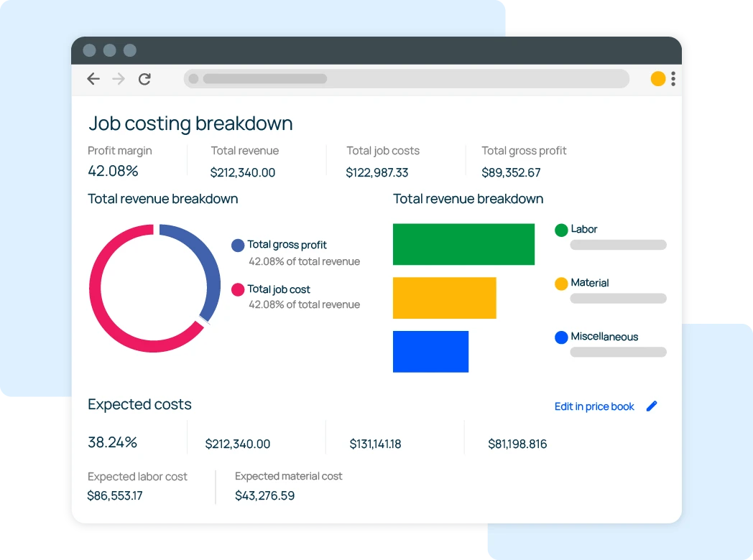Click the Total job costs label
753x560 pixels.
pyautogui.click(x=383, y=151)
